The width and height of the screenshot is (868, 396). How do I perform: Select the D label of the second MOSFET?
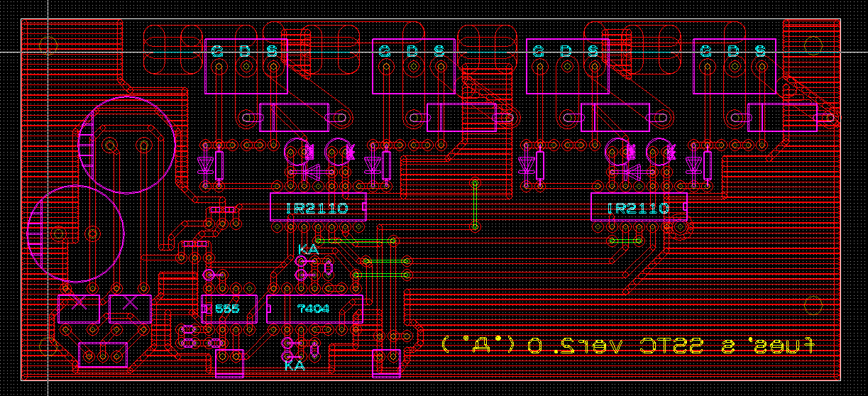412,51
